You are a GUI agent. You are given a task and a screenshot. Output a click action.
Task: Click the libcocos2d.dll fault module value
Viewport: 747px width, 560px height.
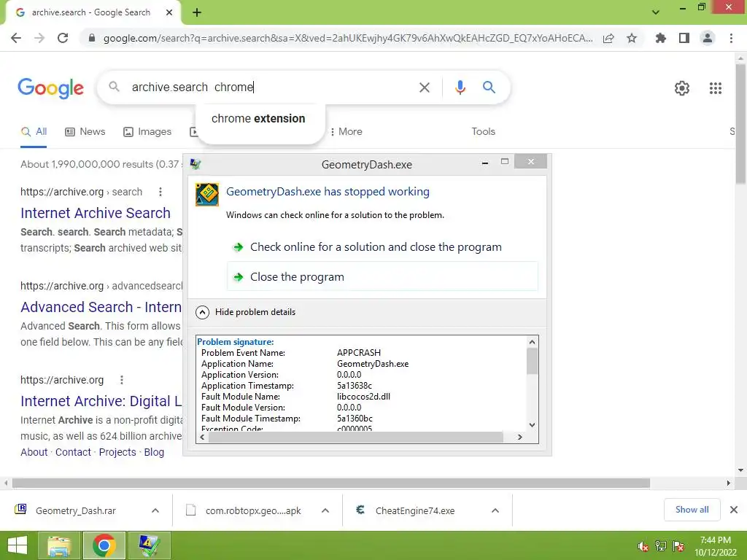pyautogui.click(x=363, y=397)
